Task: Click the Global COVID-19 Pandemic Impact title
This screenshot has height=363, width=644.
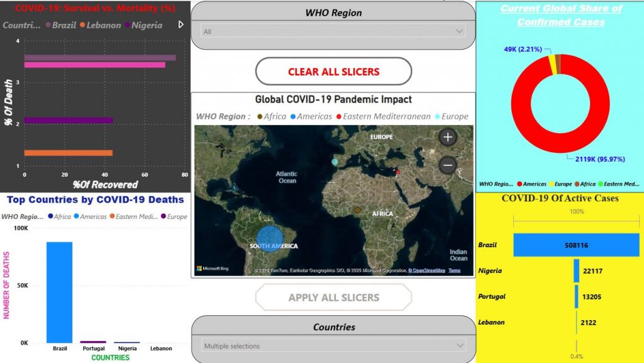Action: (x=333, y=99)
